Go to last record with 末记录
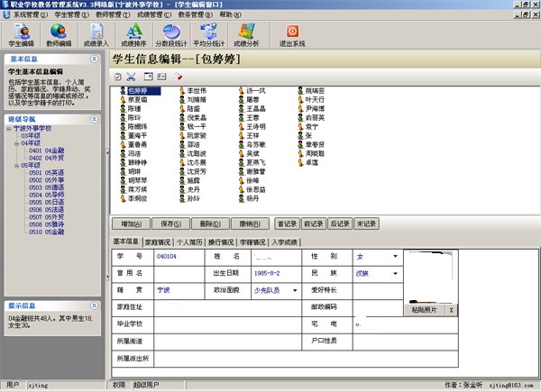 tap(366, 223)
